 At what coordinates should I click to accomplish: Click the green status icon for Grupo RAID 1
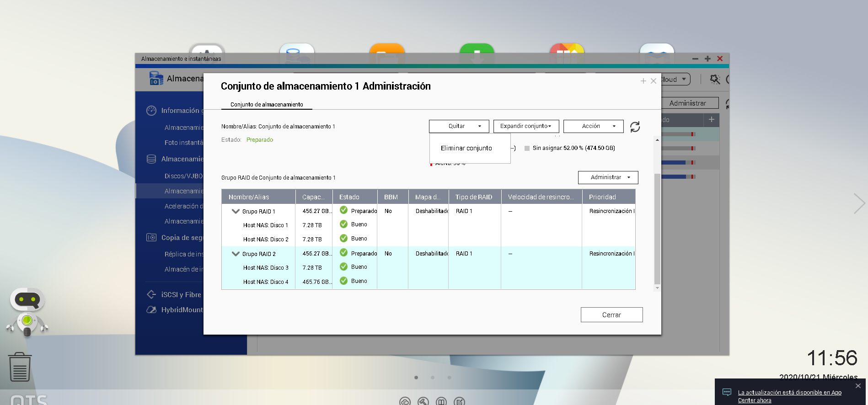pyautogui.click(x=343, y=210)
